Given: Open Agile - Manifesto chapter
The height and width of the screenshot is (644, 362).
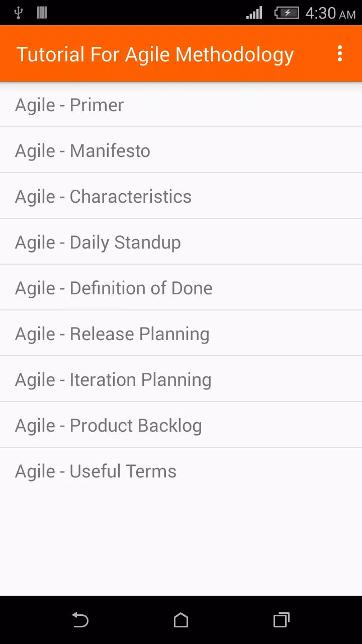Looking at the screenshot, I should point(181,150).
